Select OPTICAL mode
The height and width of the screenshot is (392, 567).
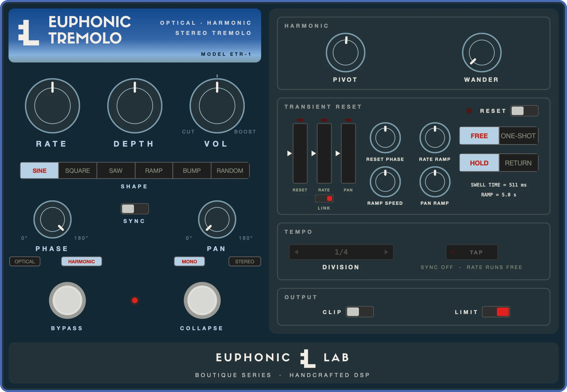click(x=25, y=262)
